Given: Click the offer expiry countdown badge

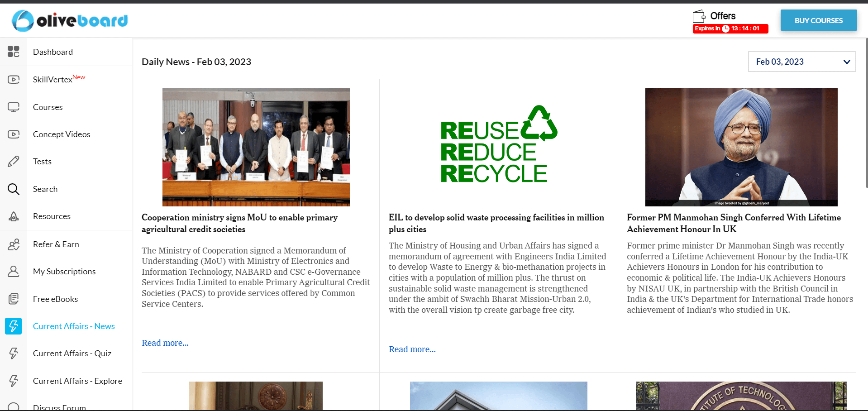Looking at the screenshot, I should (730, 29).
